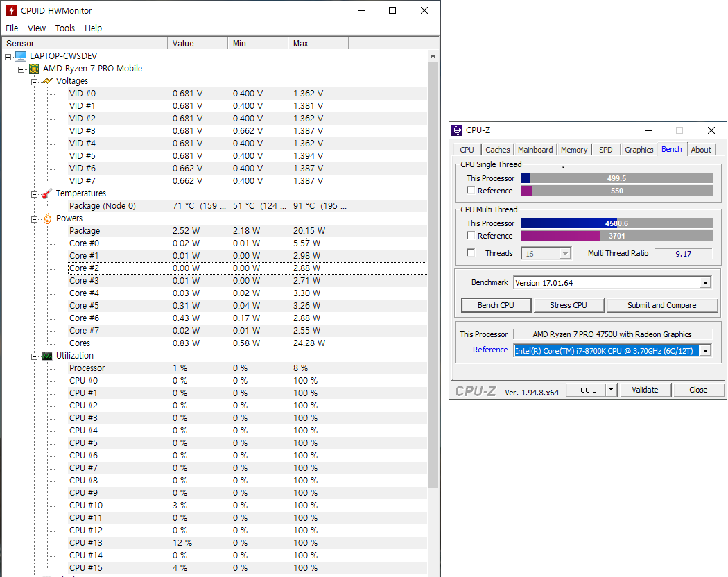Open the Benchmark version dropdown

pos(705,282)
